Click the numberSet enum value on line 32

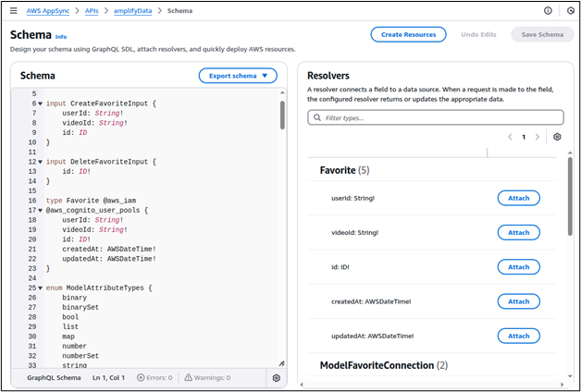[80, 356]
